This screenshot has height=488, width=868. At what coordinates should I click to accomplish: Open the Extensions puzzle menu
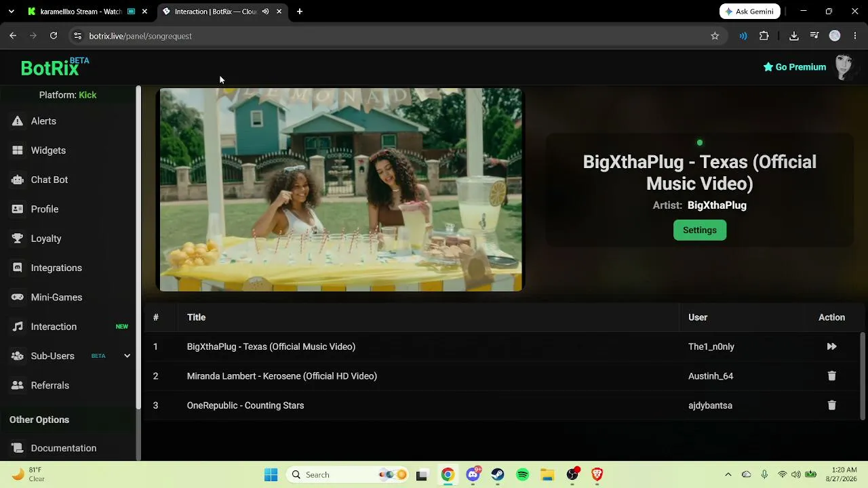764,36
